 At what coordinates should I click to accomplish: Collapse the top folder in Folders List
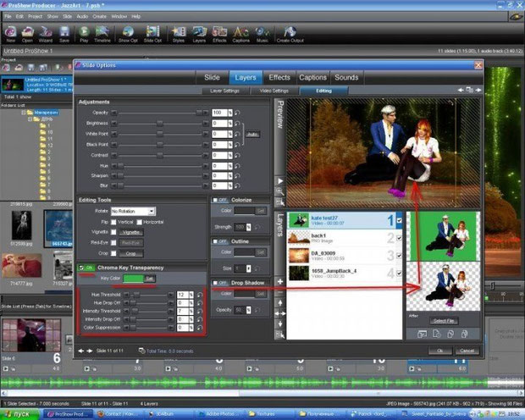point(24,113)
